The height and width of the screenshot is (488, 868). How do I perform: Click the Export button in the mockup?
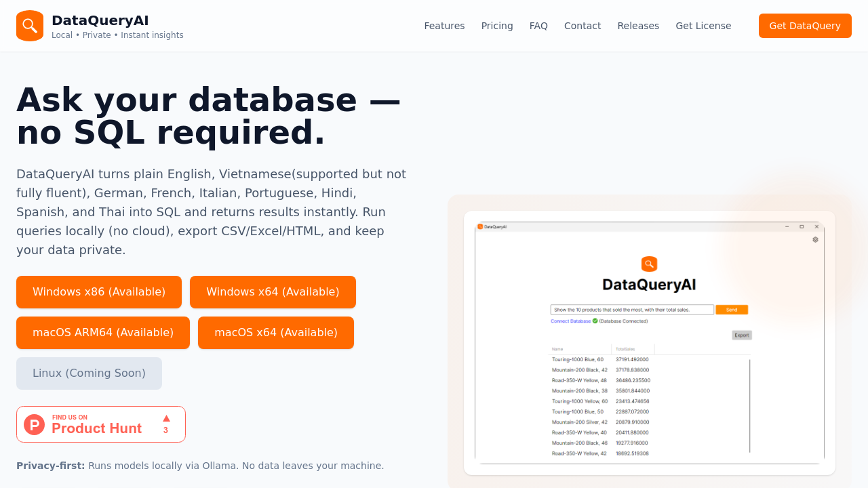742,334
